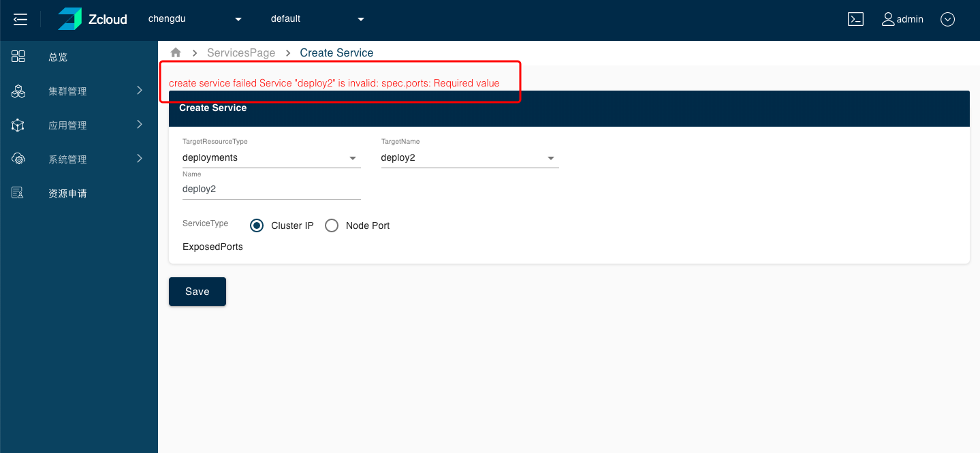Select Node Port service type
Screen dimensions: 980x453
[332, 225]
